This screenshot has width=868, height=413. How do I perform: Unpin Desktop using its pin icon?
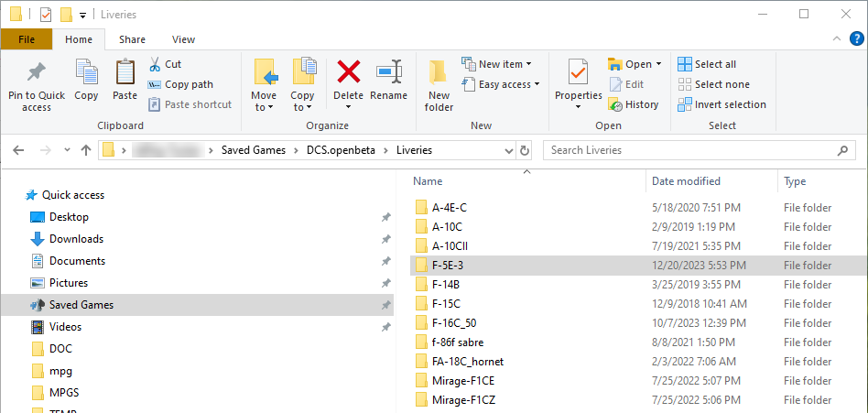pos(386,217)
